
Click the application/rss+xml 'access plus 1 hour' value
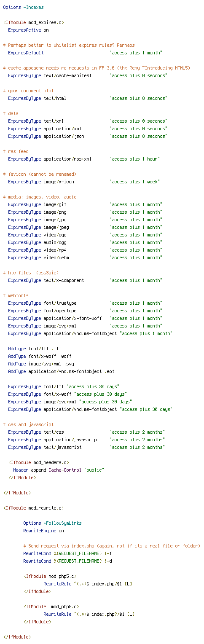coord(134,159)
